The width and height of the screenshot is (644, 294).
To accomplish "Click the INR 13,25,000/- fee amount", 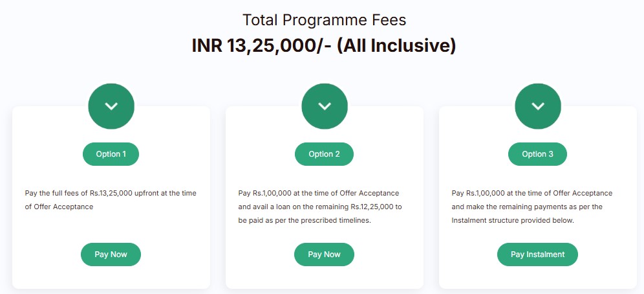I will pyautogui.click(x=261, y=47).
